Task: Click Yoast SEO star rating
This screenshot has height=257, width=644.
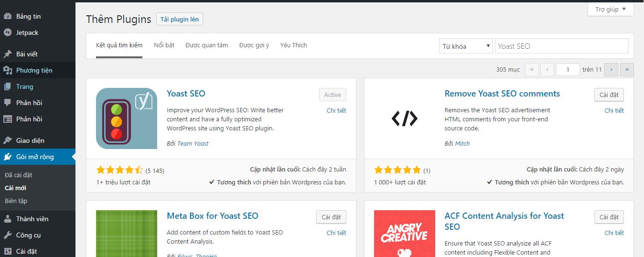Action: tap(119, 170)
